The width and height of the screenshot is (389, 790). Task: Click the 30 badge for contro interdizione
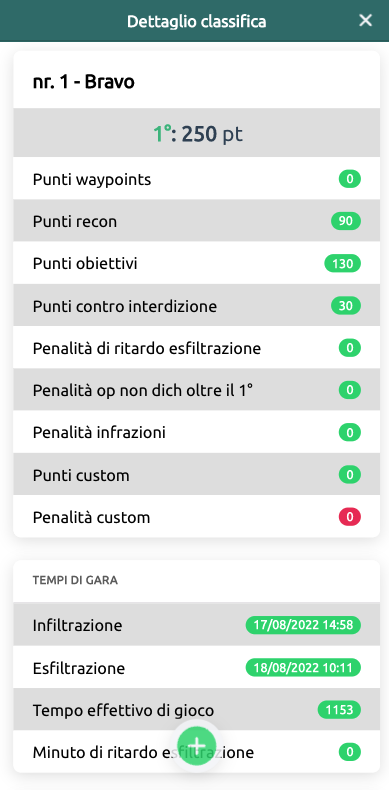pyautogui.click(x=346, y=306)
